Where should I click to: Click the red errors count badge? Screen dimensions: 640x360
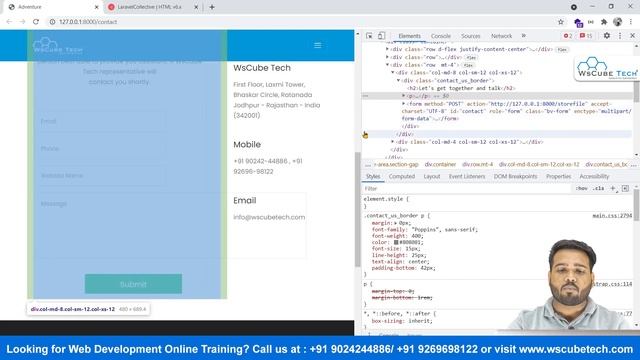568,36
